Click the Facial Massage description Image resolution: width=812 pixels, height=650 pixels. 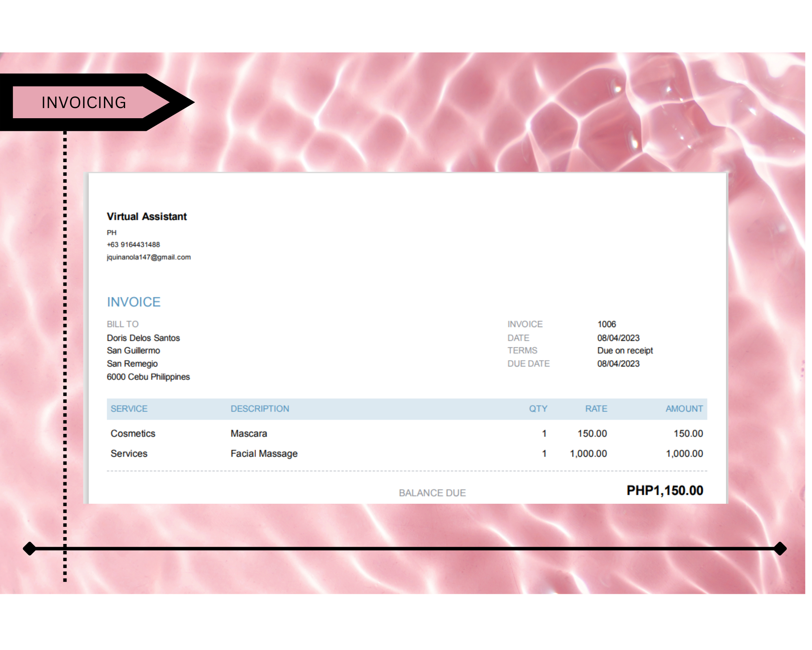point(264,453)
